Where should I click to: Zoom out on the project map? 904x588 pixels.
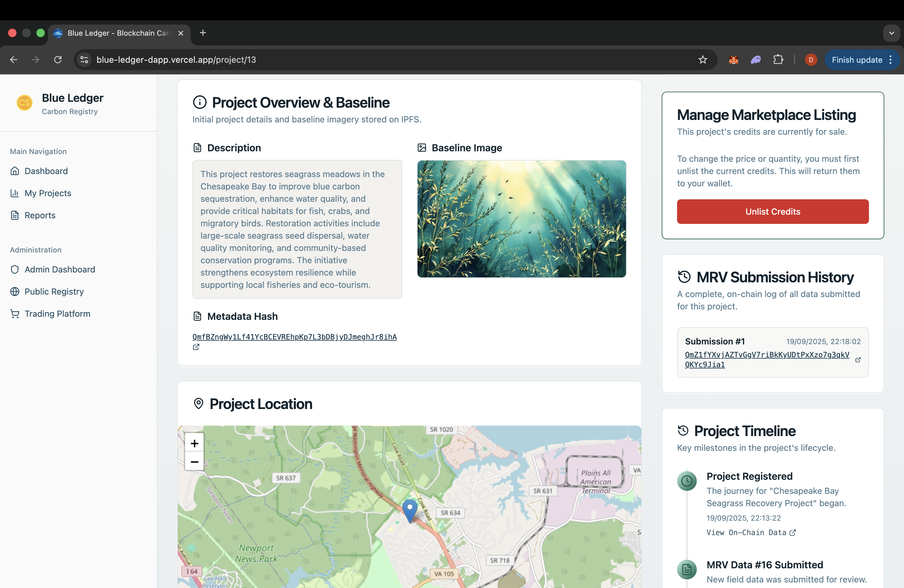pos(194,462)
